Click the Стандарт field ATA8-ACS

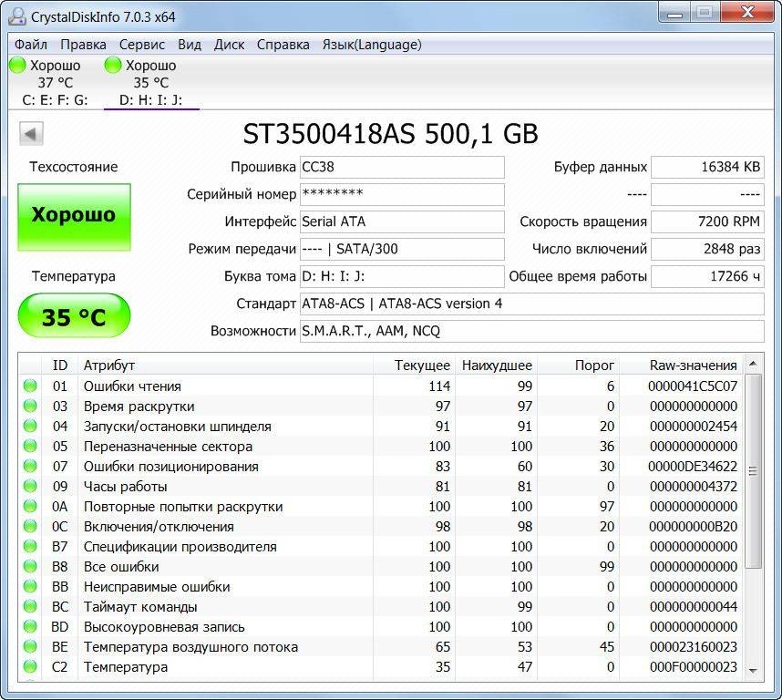click(531, 304)
